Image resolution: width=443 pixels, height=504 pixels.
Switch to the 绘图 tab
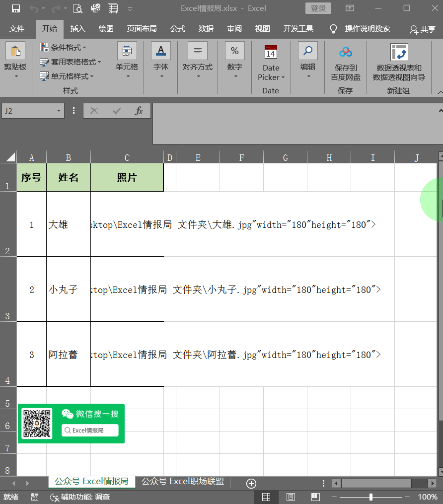(x=106, y=29)
